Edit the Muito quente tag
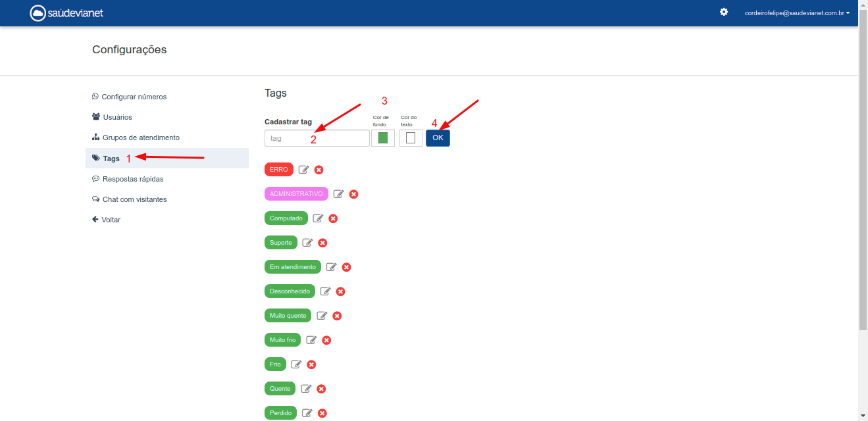 pyautogui.click(x=322, y=316)
